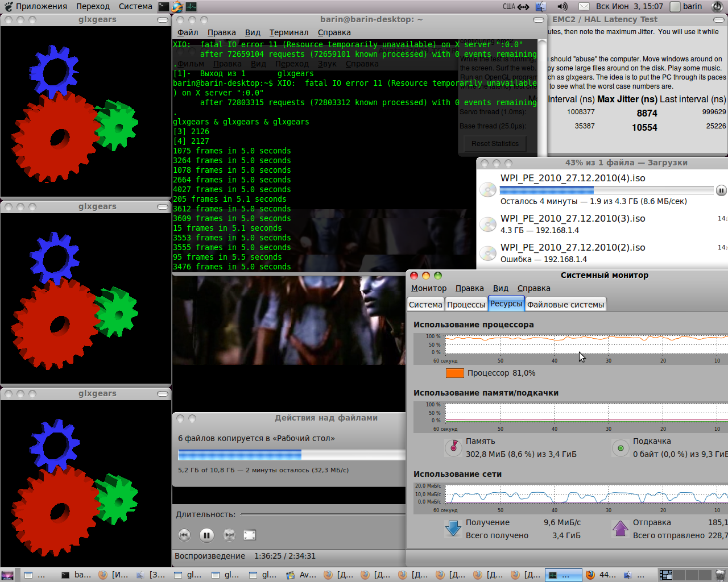
Task: Click the WPI_PE_2010_27.12.2010(3).iso disc icon
Action: click(x=488, y=225)
